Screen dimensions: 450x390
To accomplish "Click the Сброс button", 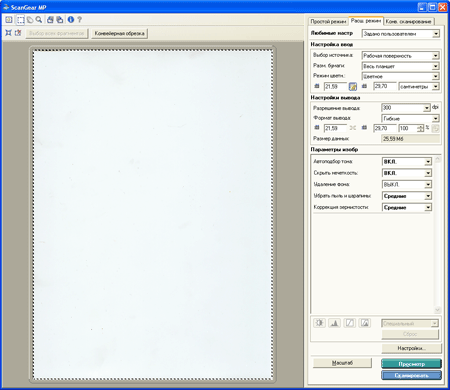I will click(410, 334).
